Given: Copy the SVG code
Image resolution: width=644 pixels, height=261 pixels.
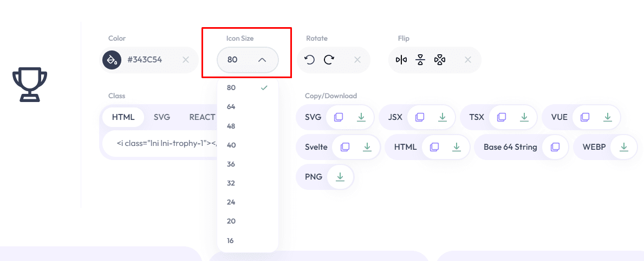Looking at the screenshot, I should click(x=339, y=117).
